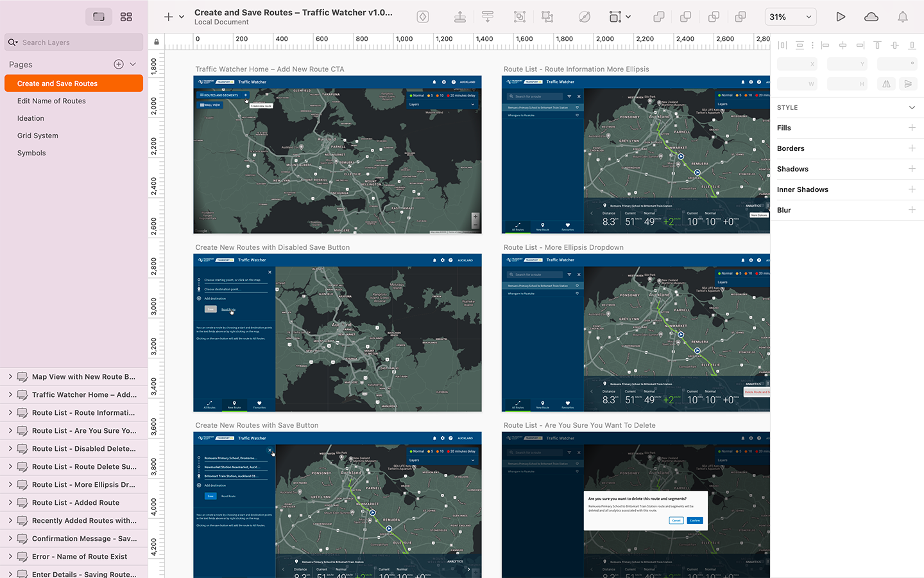Switch to the layer list view
This screenshot has width=924, height=578.
[x=99, y=17]
